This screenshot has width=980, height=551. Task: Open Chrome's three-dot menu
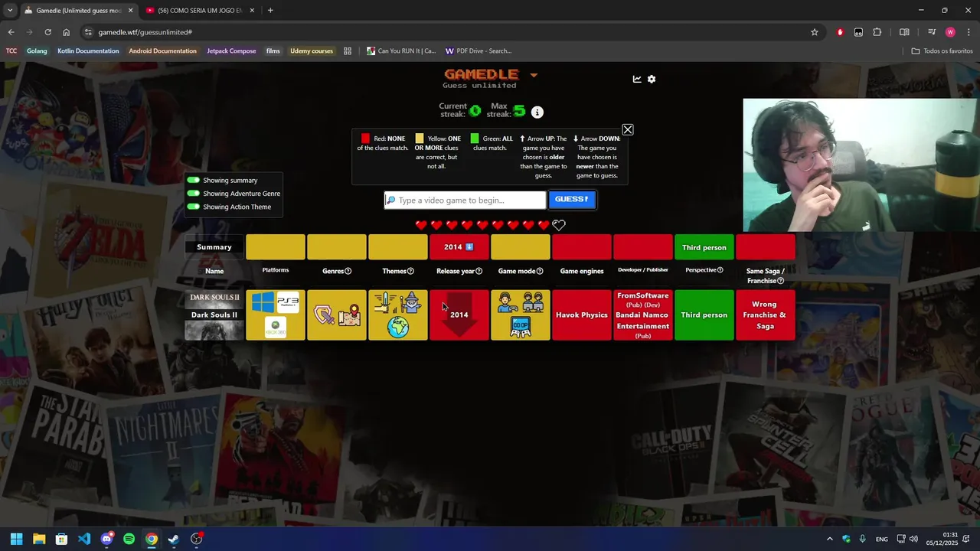pos(969,32)
